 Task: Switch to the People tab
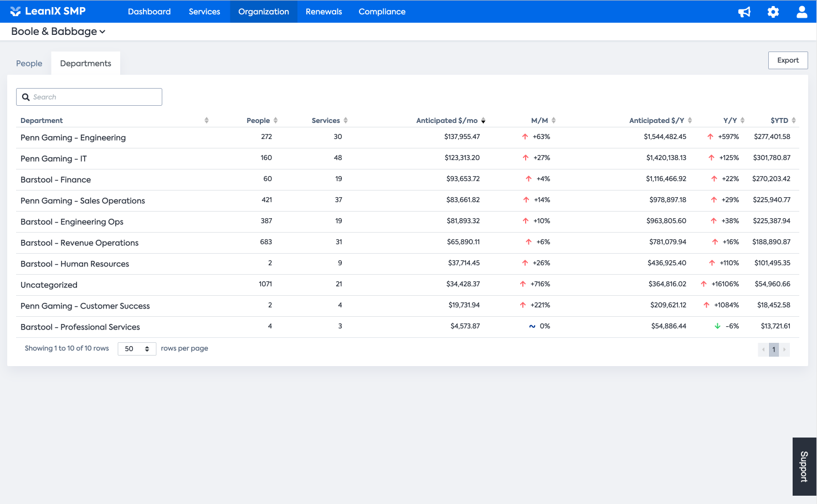coord(29,63)
